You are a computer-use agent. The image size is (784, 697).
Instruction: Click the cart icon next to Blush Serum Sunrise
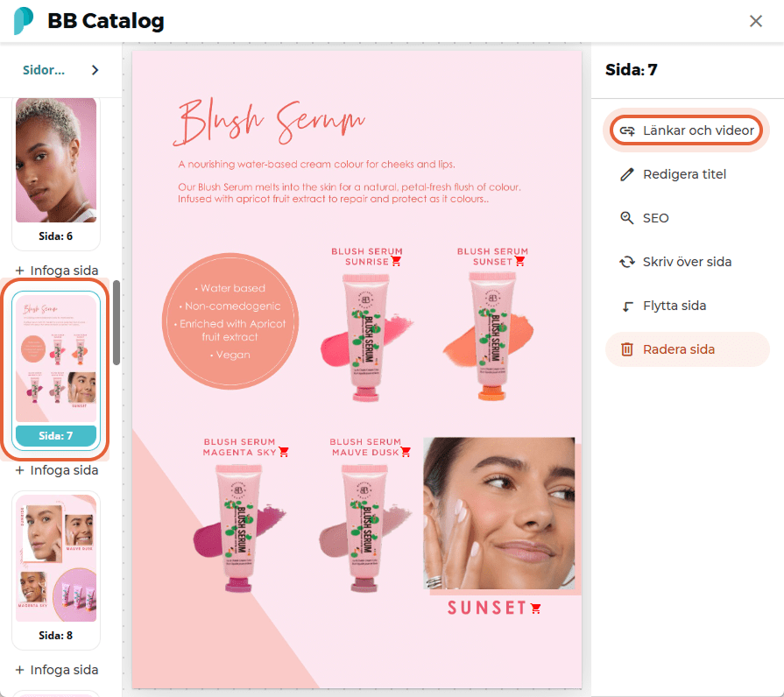[397, 261]
